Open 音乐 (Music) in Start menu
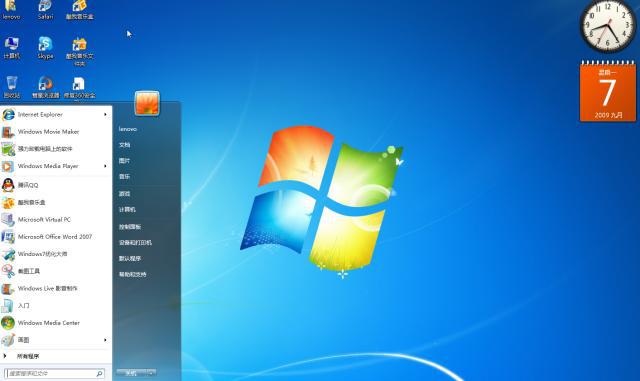The image size is (640, 381). 124,177
